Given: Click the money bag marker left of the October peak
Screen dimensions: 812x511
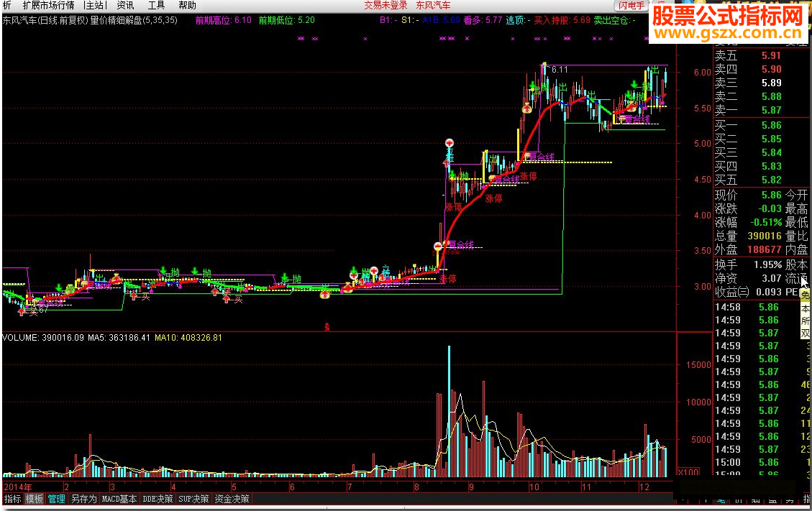Looking at the screenshot, I should click(526, 109).
